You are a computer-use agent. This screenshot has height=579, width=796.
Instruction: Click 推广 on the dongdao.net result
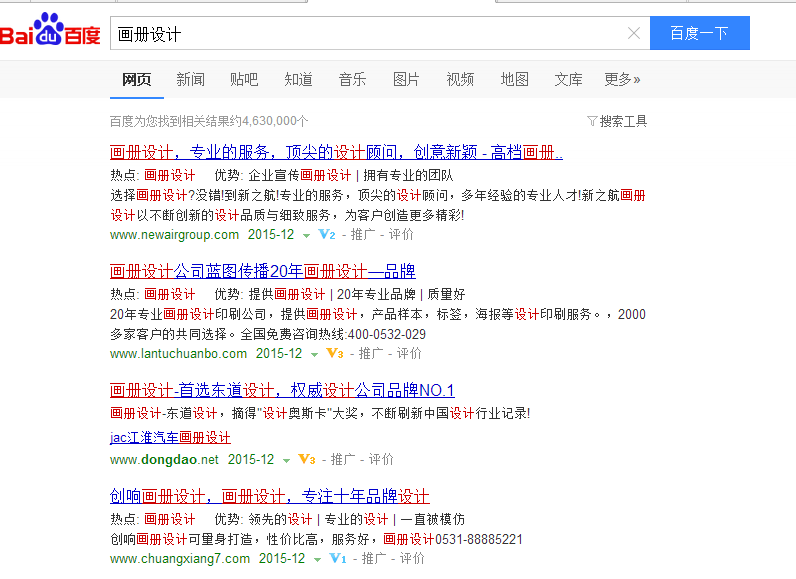point(343,460)
